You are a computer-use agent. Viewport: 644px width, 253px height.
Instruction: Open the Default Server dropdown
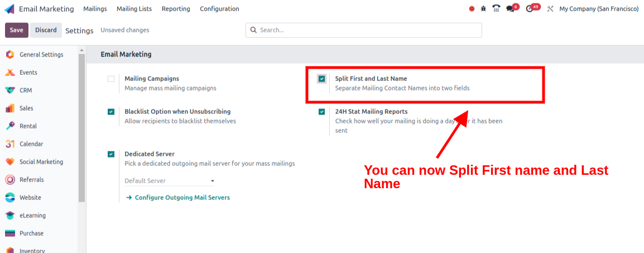pos(169,181)
